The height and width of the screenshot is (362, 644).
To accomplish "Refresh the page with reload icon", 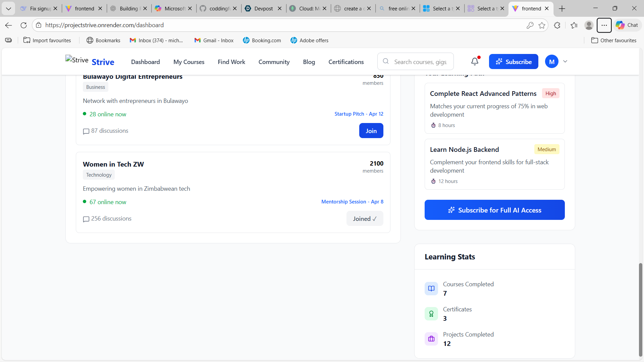I will coord(23,25).
